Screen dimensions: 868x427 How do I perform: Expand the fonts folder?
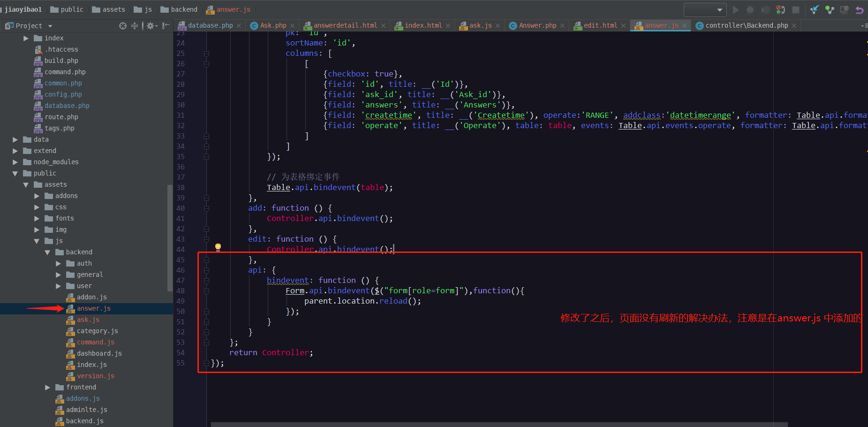[x=37, y=219]
